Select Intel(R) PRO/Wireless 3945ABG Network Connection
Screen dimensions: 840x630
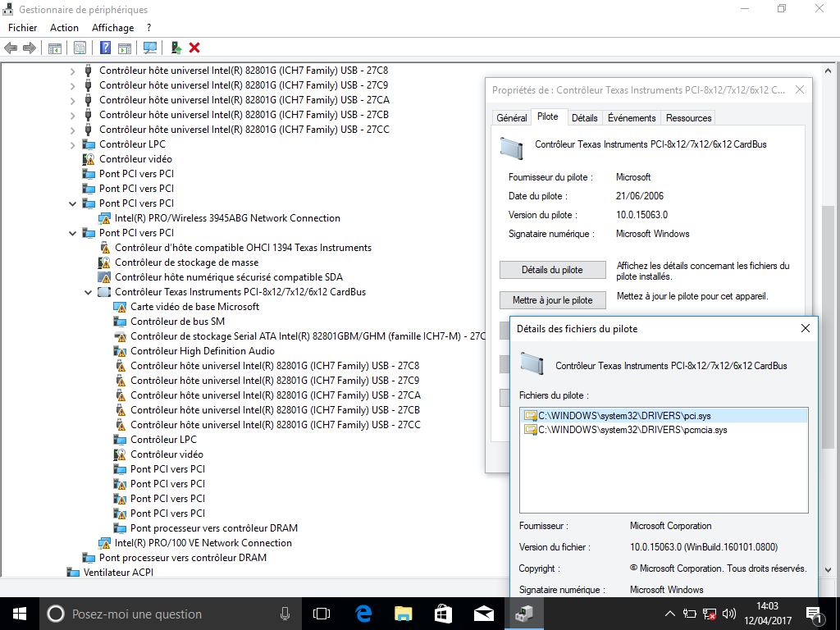coord(227,218)
